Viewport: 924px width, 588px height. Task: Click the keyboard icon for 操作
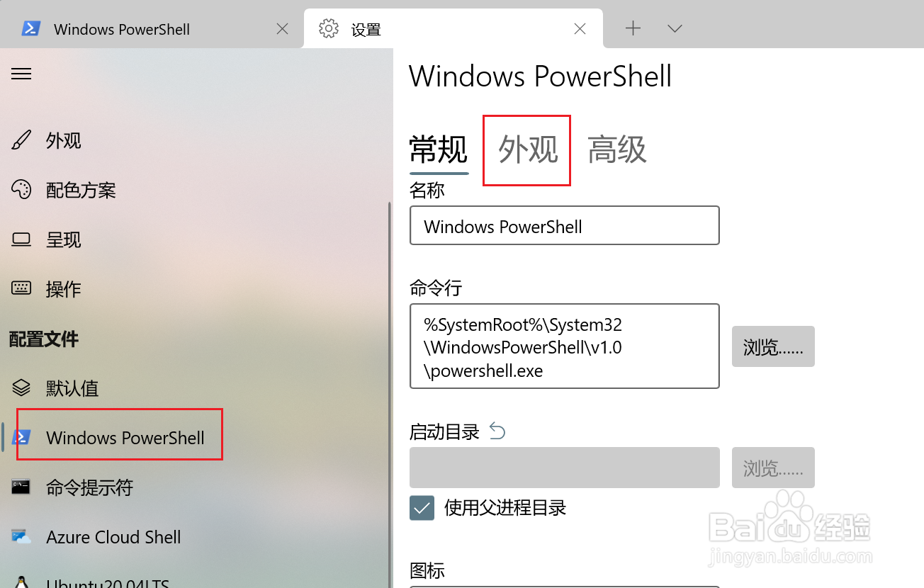click(x=21, y=288)
